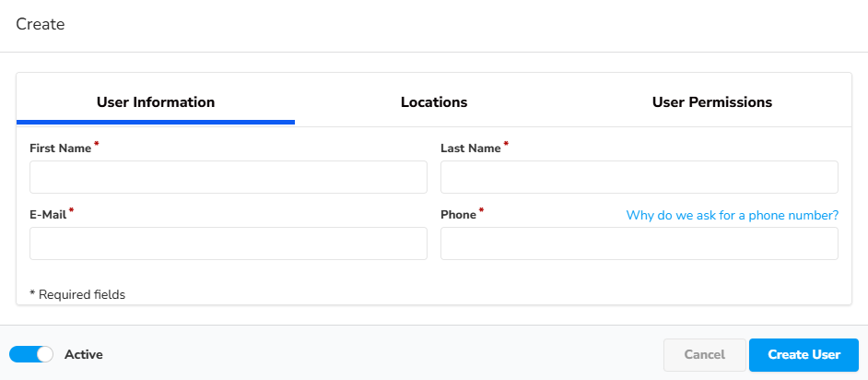The image size is (868, 380).
Task: Select the User Information tab
Action: 156,102
